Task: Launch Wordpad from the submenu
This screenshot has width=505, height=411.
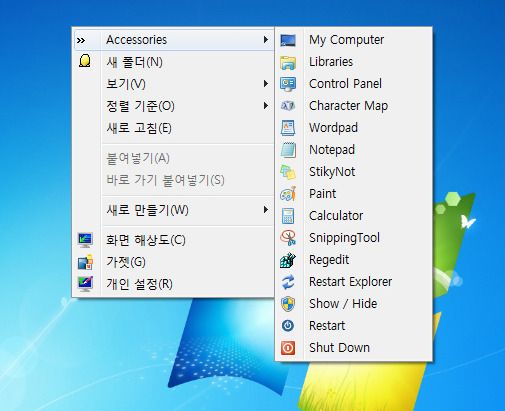Action: (354, 128)
